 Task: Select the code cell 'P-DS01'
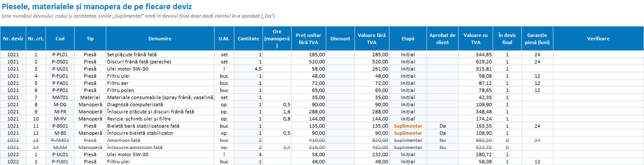[x=60, y=62]
